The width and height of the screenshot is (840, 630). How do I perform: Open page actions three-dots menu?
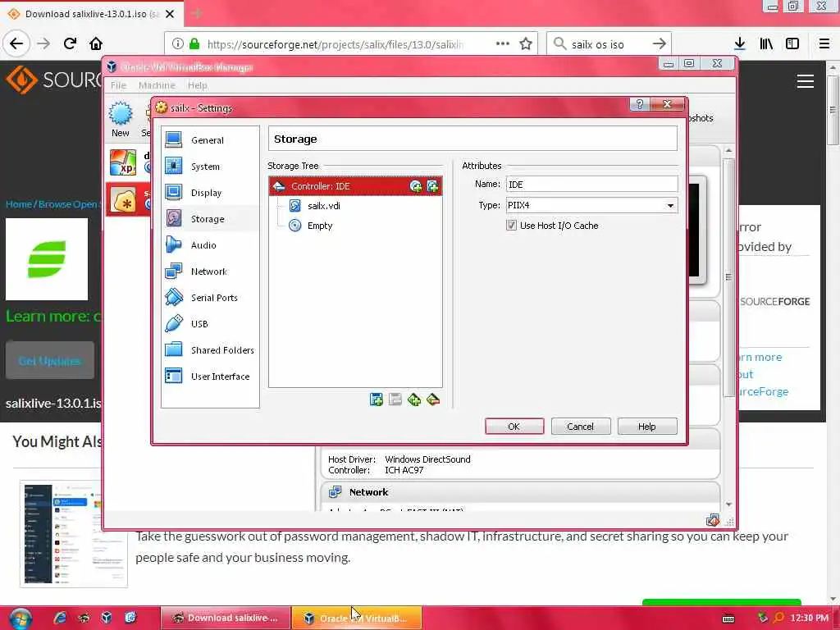(503, 43)
